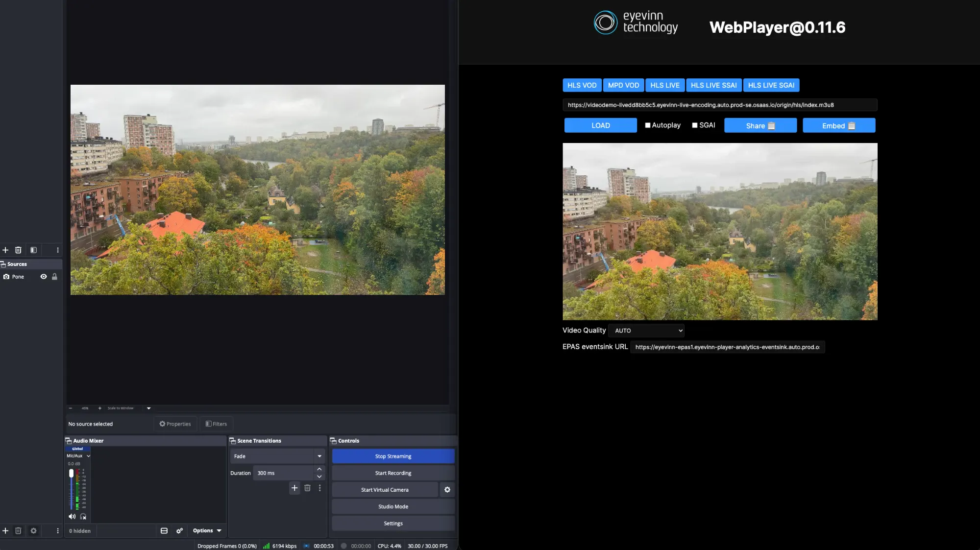Viewport: 980px width, 550px height.
Task: Mute the Mic/Aux speaker icon
Action: click(72, 516)
